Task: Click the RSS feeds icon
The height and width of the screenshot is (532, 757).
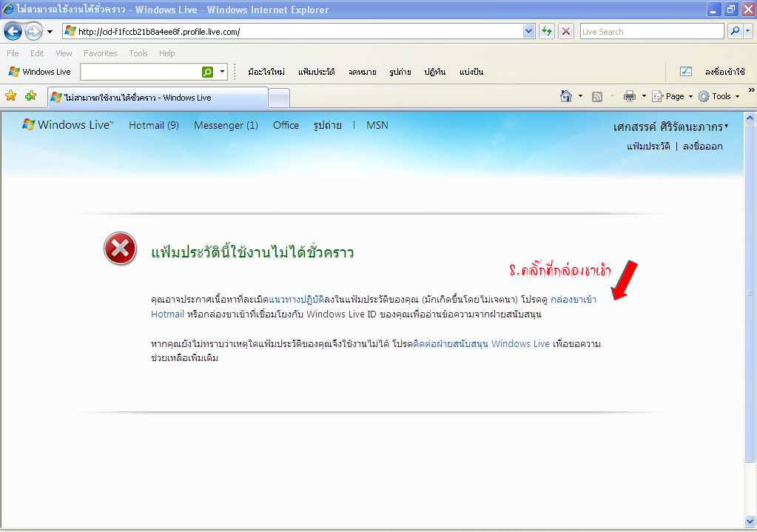Action: coord(597,96)
